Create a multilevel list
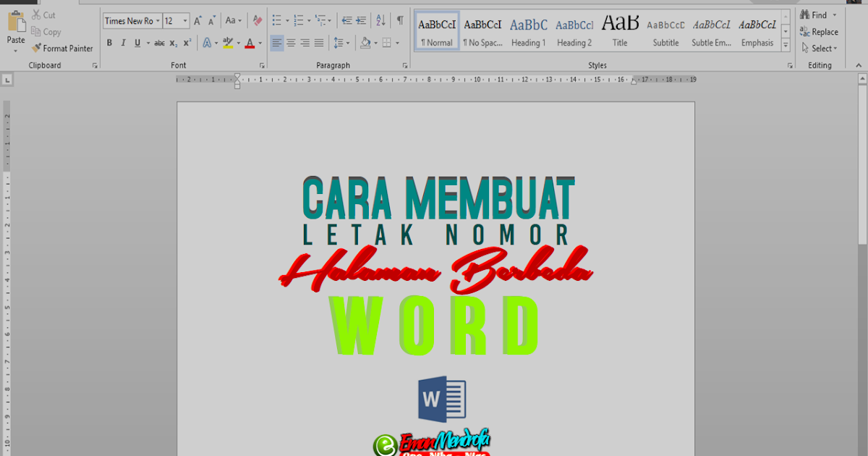The width and height of the screenshot is (868, 456). click(x=321, y=21)
